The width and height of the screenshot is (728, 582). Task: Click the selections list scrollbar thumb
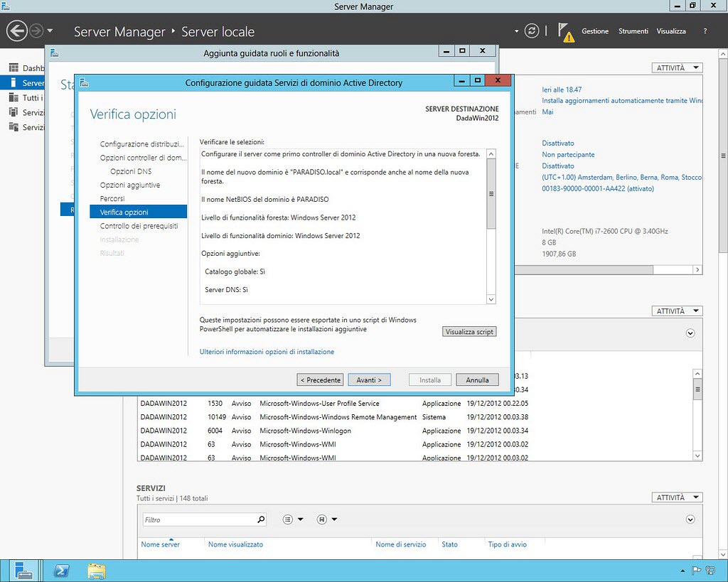(x=491, y=193)
